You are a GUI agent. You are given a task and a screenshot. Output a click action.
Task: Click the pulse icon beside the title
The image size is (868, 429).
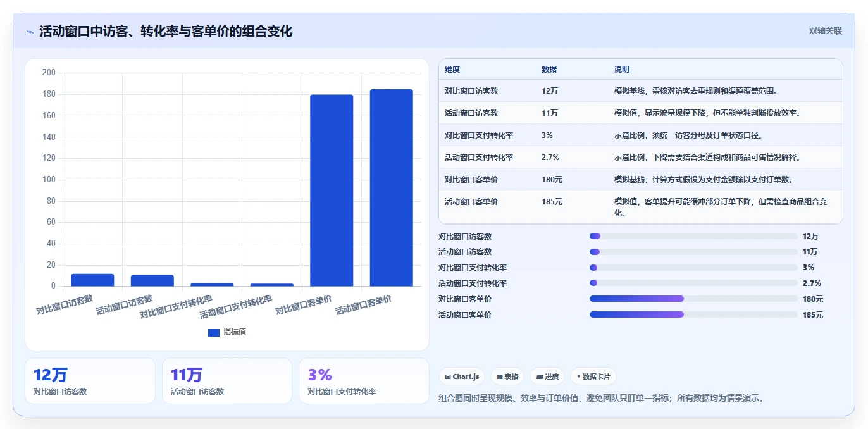[30, 32]
